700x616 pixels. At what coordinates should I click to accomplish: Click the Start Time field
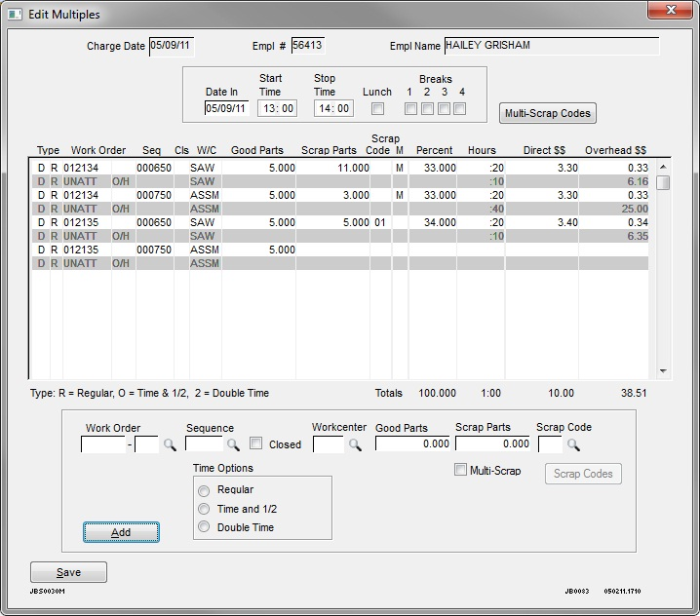coord(277,108)
